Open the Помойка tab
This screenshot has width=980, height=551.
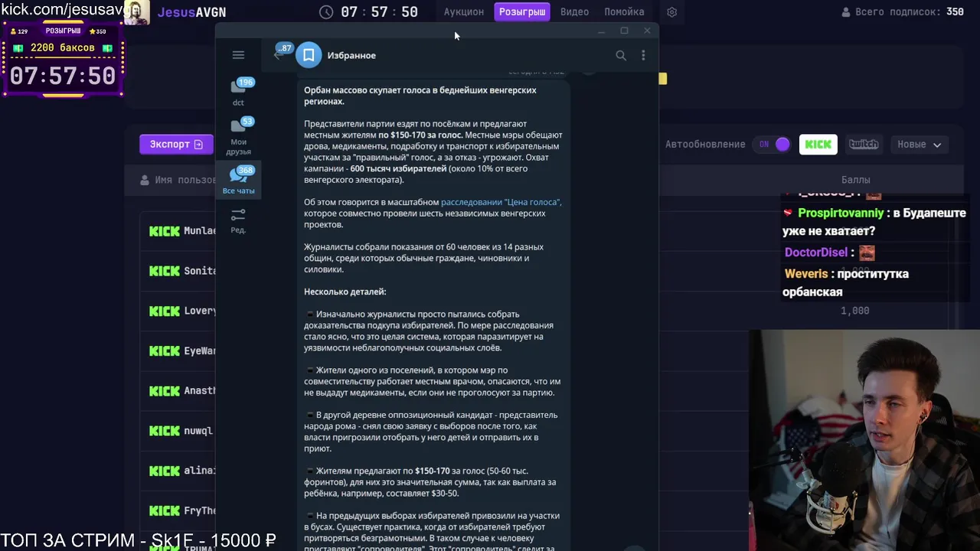coord(624,12)
